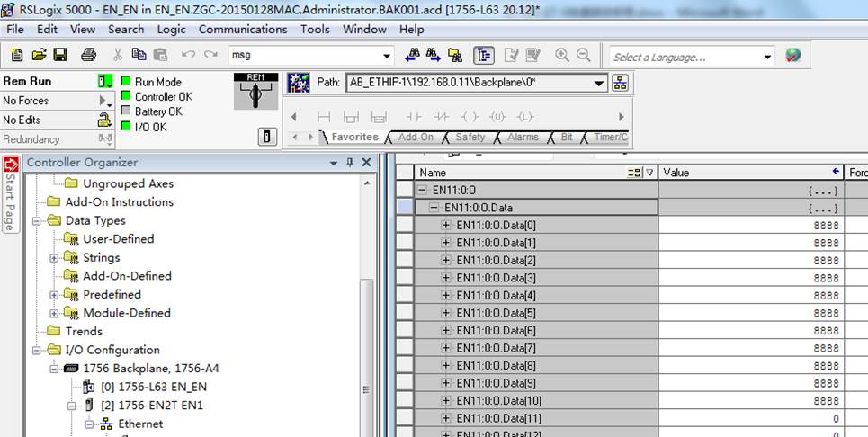Click the Redo arrow icon
Viewport: 868px width, 437px height.
(210, 54)
